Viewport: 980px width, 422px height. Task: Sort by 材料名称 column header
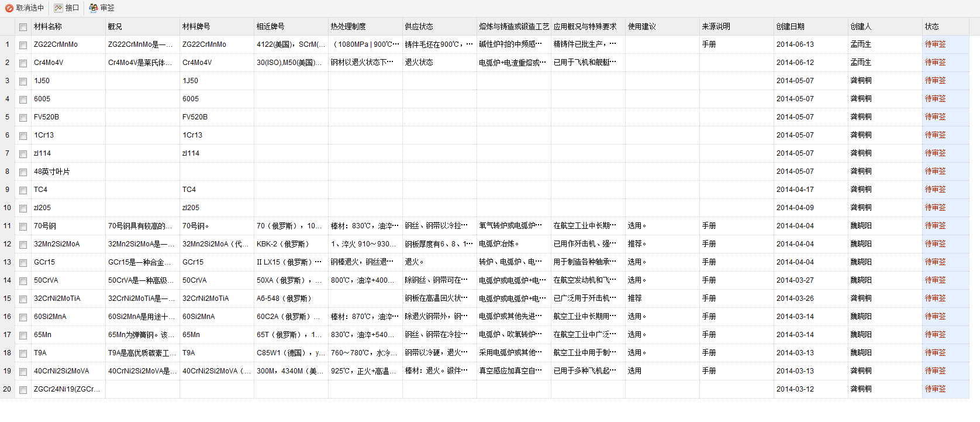[x=68, y=26]
